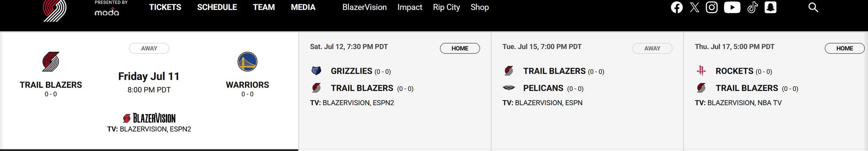Viewport: 868px width, 151px height.
Task: Open the Snapchat icon in header
Action: click(x=770, y=7)
